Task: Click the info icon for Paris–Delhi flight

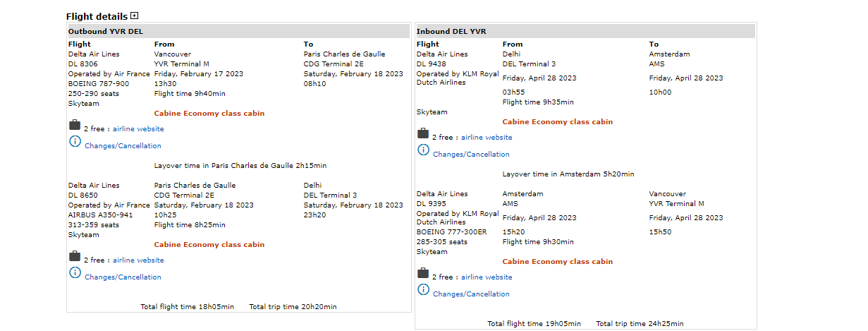Action: click(75, 273)
